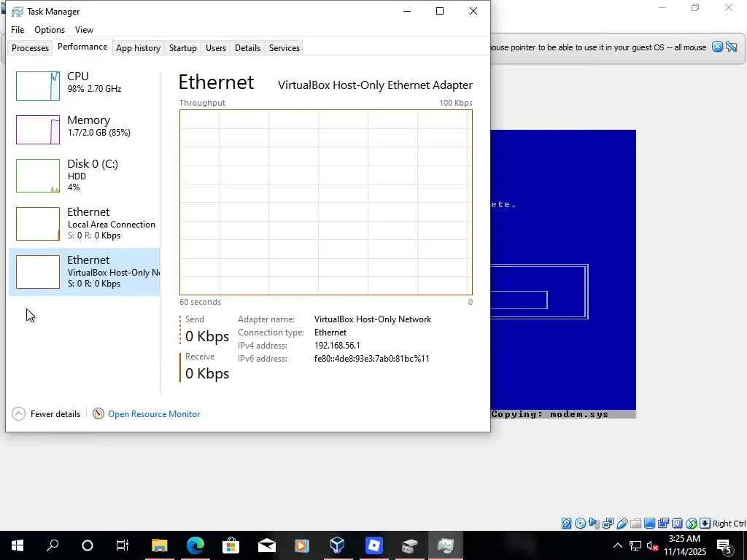Image resolution: width=747 pixels, height=560 pixels.
Task: Click the VirtualBox shared folders indicator icon
Action: click(635, 524)
